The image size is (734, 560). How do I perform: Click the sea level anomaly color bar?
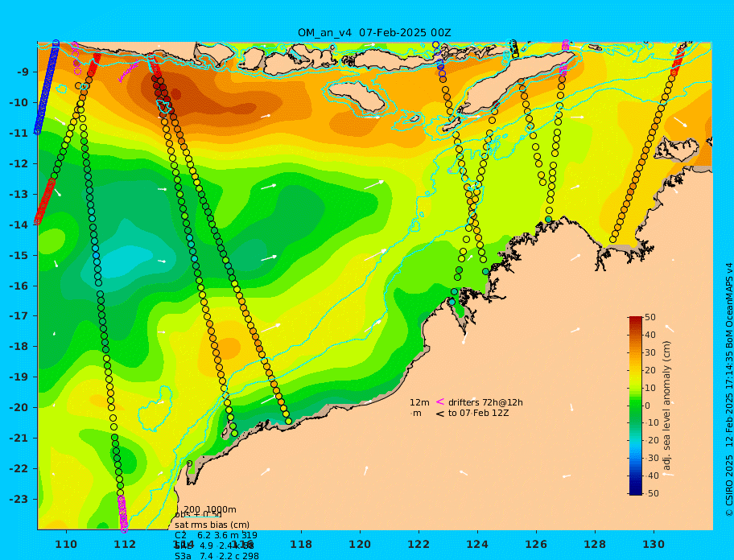(636, 406)
